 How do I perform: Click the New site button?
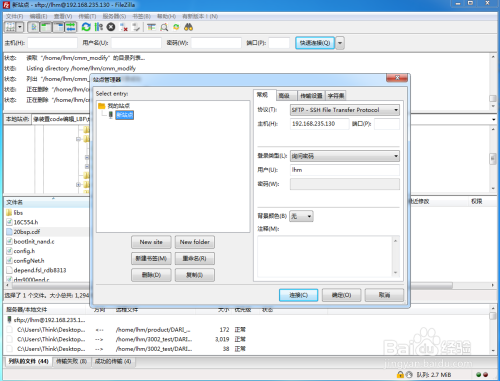(x=151, y=242)
